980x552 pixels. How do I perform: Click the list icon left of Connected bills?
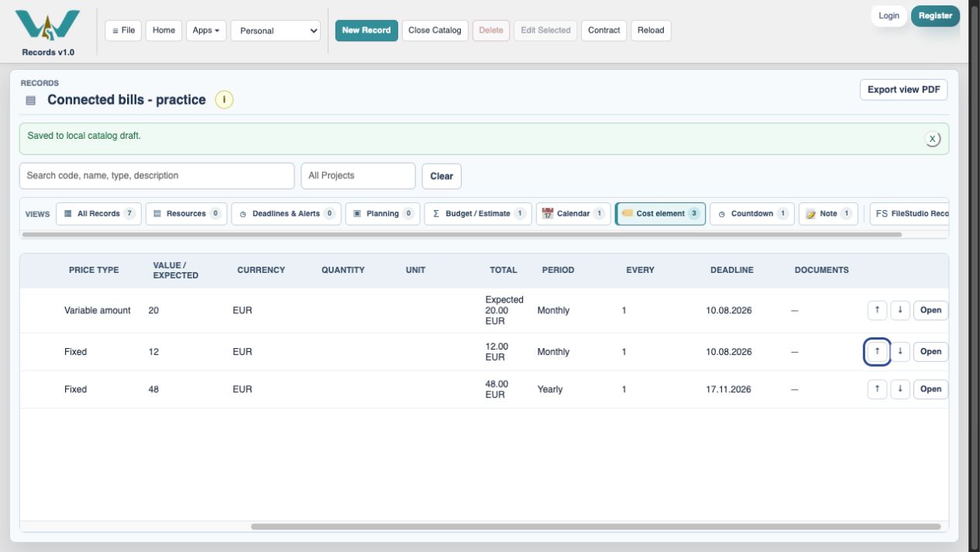point(31,101)
